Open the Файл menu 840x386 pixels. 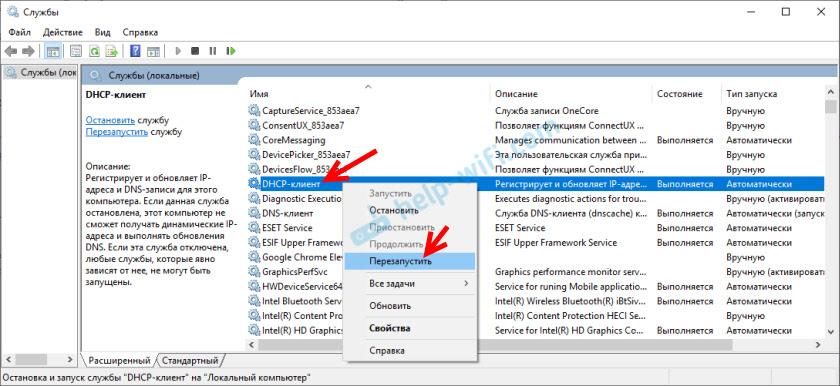pyautogui.click(x=19, y=32)
